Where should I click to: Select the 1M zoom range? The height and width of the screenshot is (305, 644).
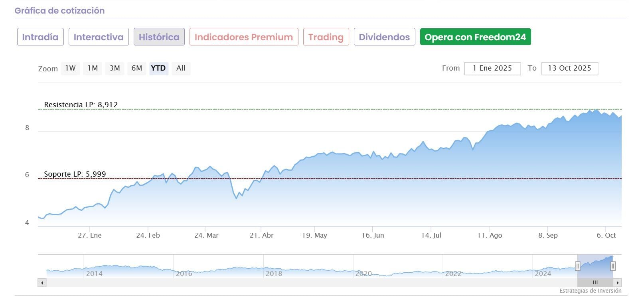click(x=93, y=68)
